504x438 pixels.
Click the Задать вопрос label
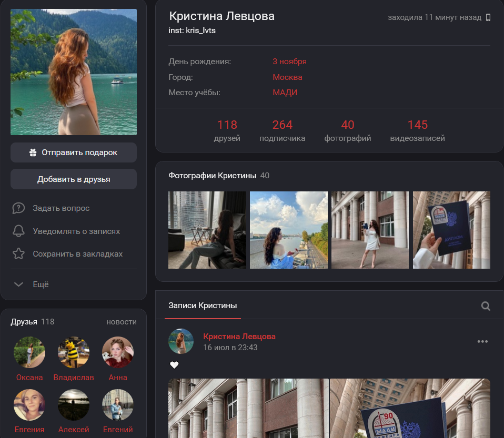point(61,208)
